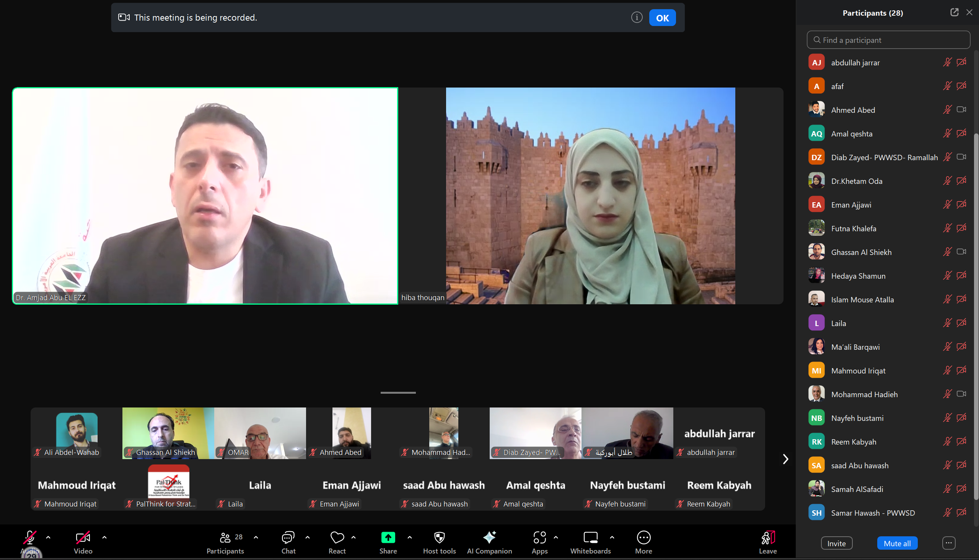Open Host tools shield icon
This screenshot has width=979, height=560.
(439, 537)
